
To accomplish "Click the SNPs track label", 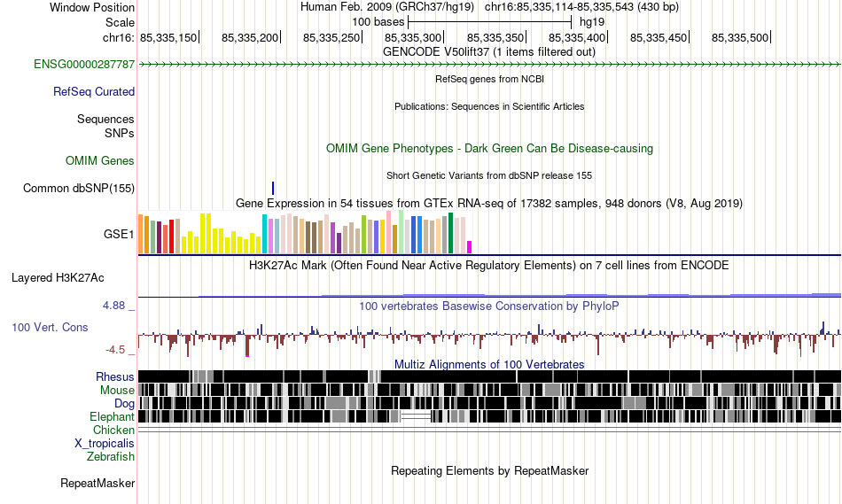I will (x=120, y=133).
